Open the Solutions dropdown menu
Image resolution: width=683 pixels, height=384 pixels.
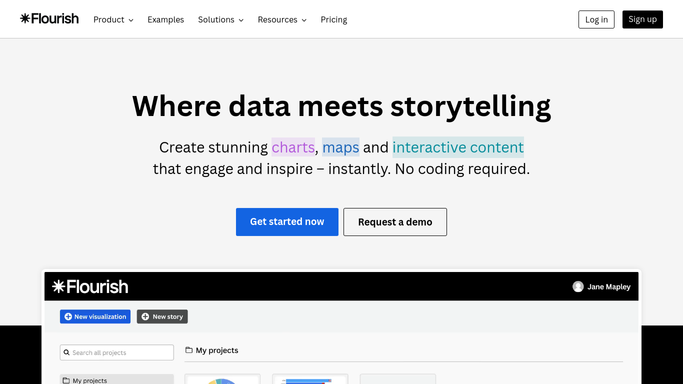click(x=221, y=20)
